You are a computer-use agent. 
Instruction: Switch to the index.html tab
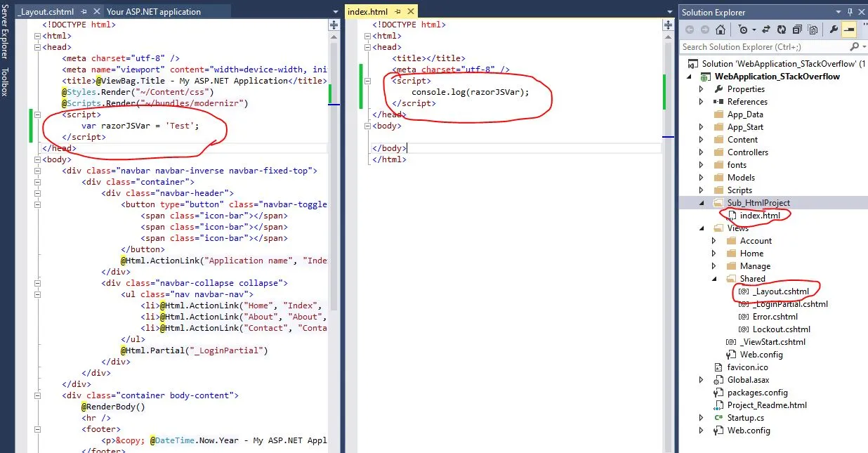[x=368, y=12]
